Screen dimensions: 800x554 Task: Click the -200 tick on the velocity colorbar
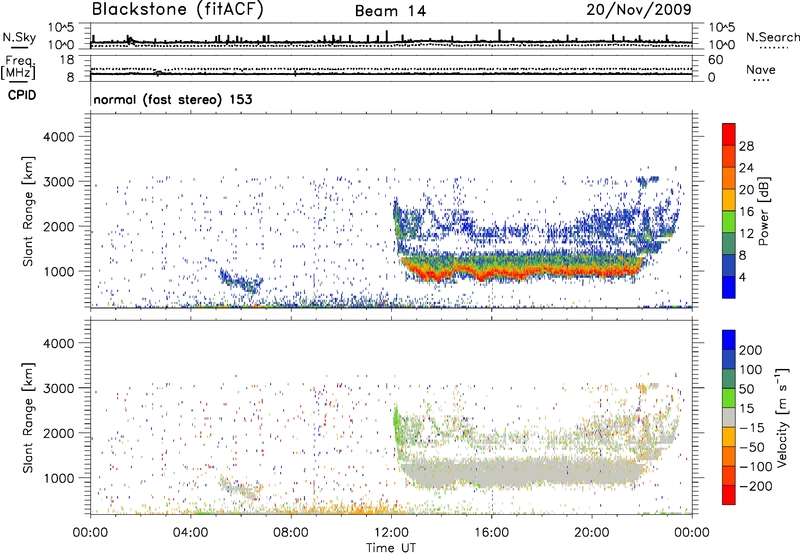tap(754, 486)
